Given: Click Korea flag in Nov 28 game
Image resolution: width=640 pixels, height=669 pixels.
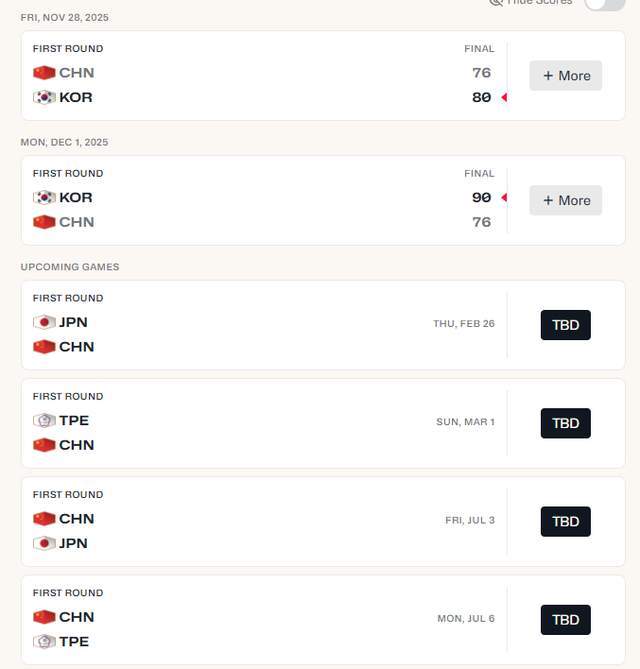Looking at the screenshot, I should point(44,98).
